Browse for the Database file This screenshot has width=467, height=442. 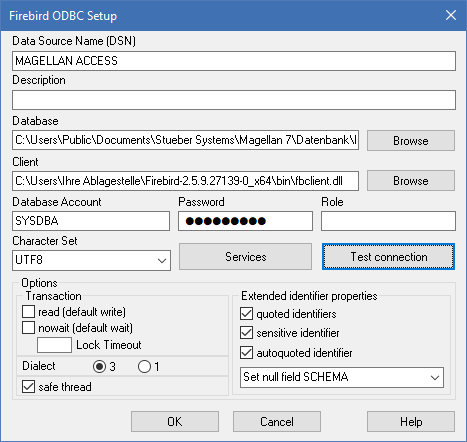click(x=411, y=140)
